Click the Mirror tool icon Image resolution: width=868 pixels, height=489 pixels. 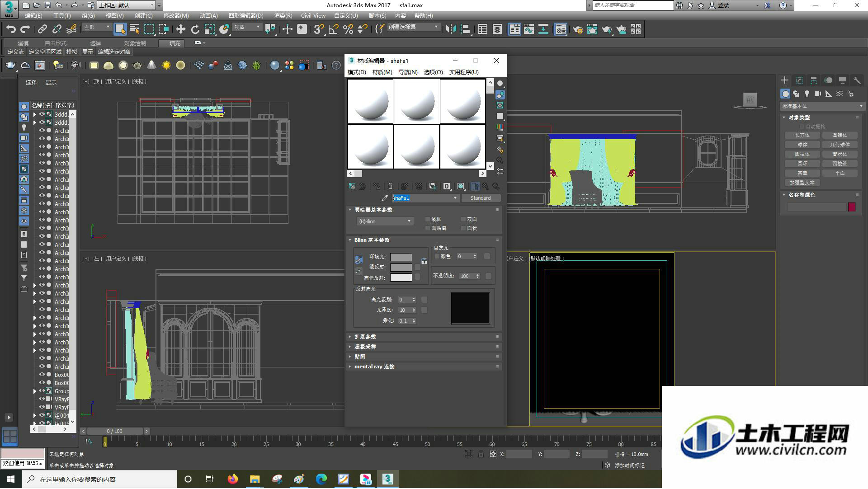[x=451, y=29]
